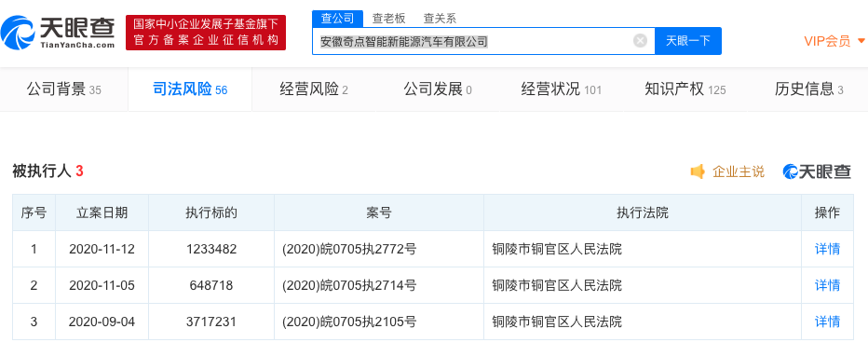
Task: Click filing date 2020-11-12
Action: tap(102, 249)
